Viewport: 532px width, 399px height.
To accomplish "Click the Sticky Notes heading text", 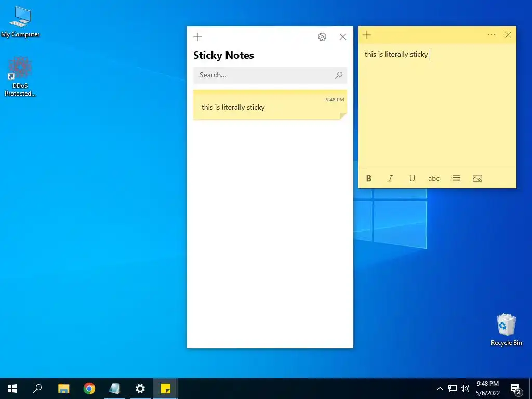I will click(x=223, y=55).
